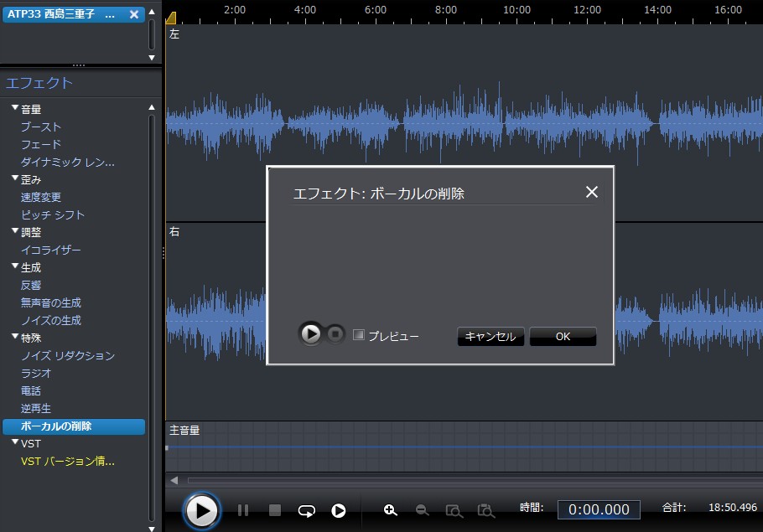763x532 pixels.
Task: Click the 時間 time input field
Action: pos(599,509)
